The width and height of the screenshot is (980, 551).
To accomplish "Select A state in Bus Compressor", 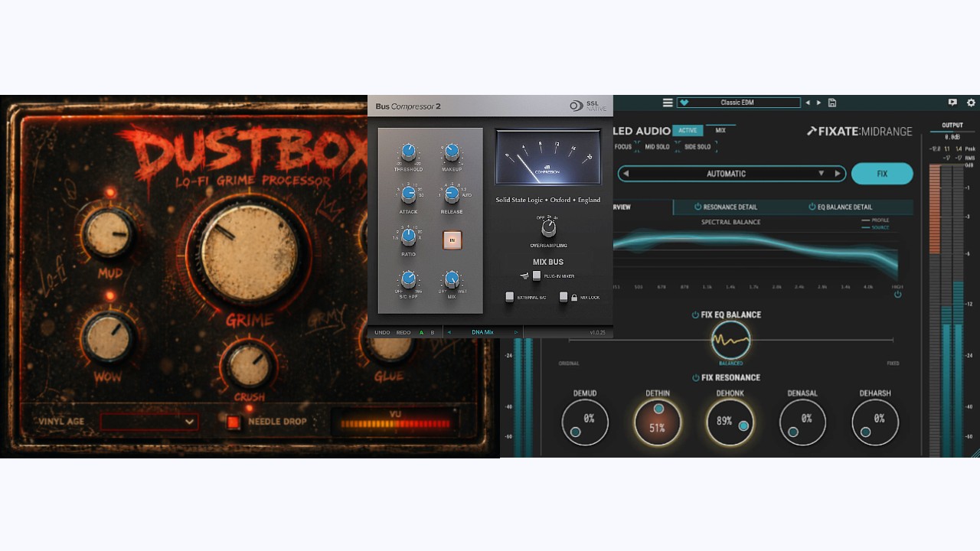I will (x=421, y=332).
